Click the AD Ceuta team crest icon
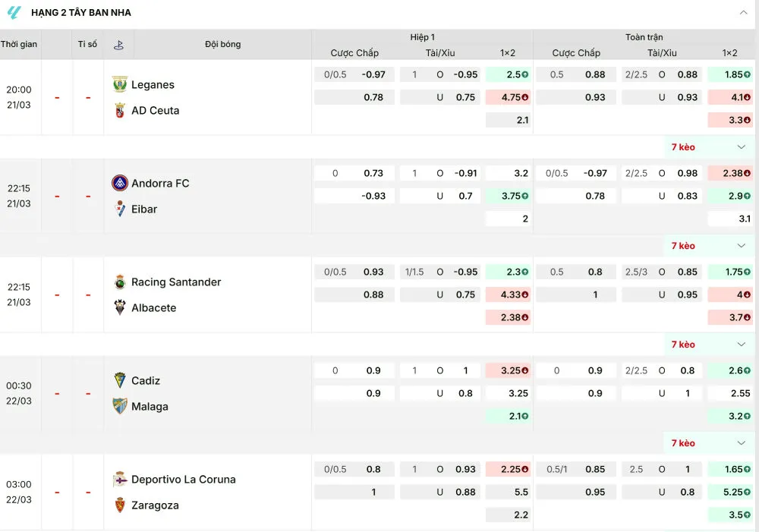This screenshot has width=759, height=532. [x=119, y=110]
